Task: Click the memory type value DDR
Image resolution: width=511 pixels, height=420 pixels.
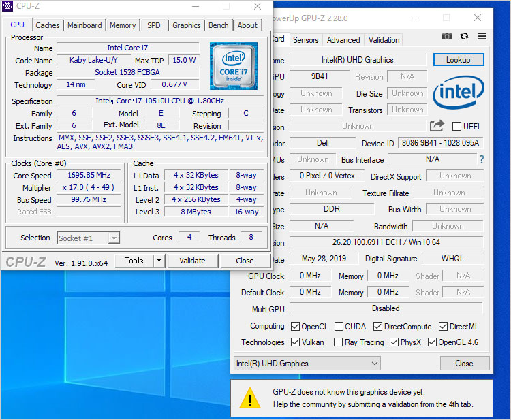Action: 332,209
